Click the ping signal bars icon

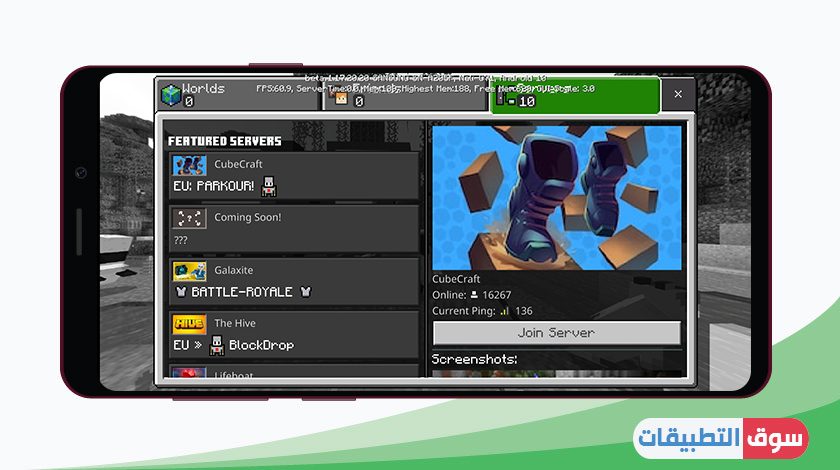(x=504, y=311)
